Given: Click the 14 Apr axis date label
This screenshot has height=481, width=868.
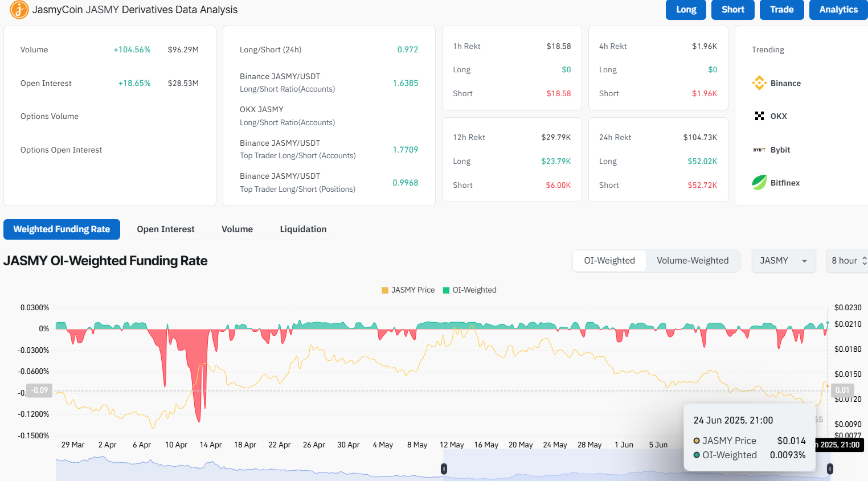Looking at the screenshot, I should pyautogui.click(x=211, y=445).
